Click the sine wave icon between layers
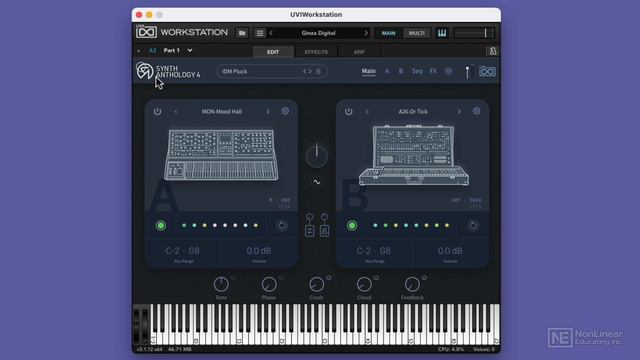This screenshot has width=640, height=360. [316, 182]
